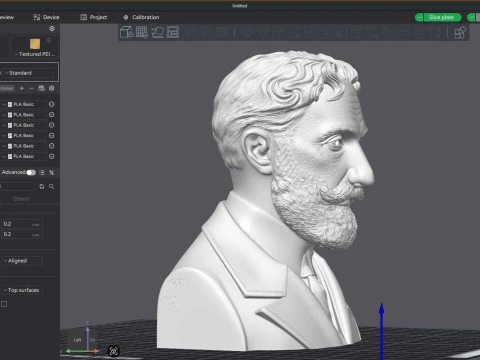Add a new filament with plus icon
This screenshot has height=360, width=480.
point(22,88)
